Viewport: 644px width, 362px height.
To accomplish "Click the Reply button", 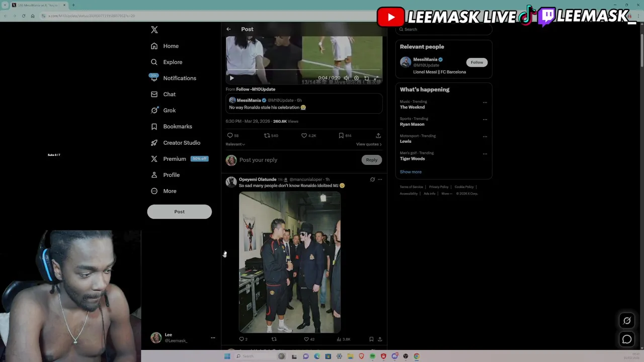I will pyautogui.click(x=371, y=160).
